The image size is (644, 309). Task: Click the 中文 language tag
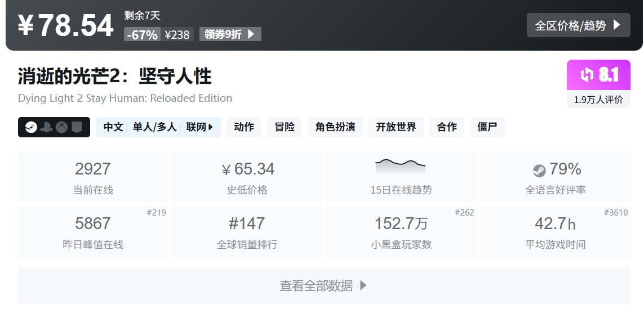pos(113,127)
